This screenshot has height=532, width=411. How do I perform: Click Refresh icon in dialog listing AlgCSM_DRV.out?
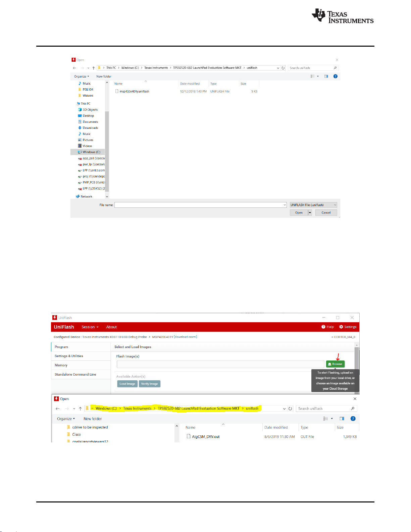tap(290, 408)
